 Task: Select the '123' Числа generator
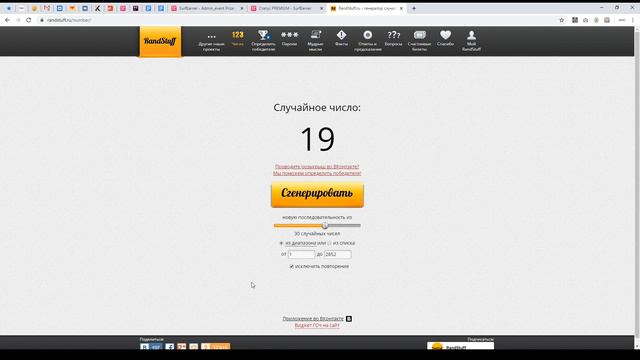pos(238,38)
